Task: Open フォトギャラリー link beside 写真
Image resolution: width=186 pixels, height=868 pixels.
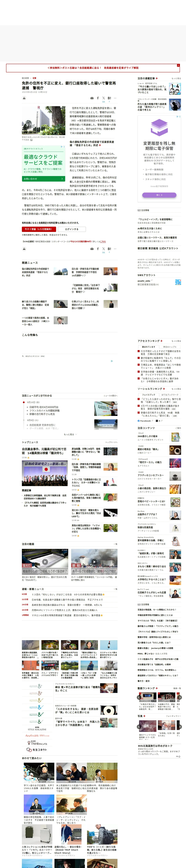Action: pyautogui.click(x=174, y=716)
